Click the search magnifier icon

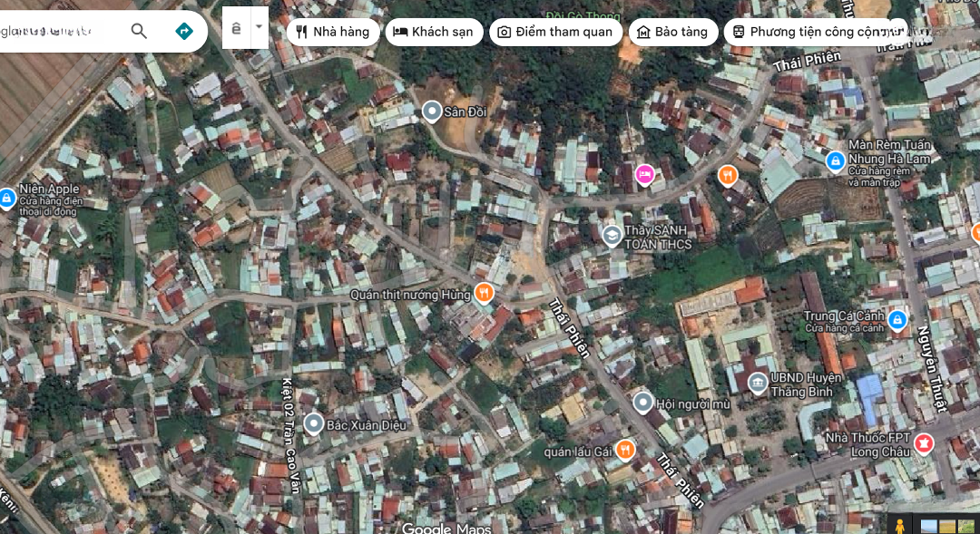139,31
